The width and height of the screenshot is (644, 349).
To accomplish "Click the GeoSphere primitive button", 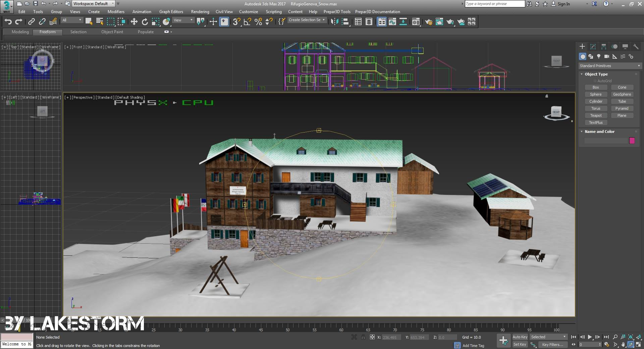I will coord(622,94).
